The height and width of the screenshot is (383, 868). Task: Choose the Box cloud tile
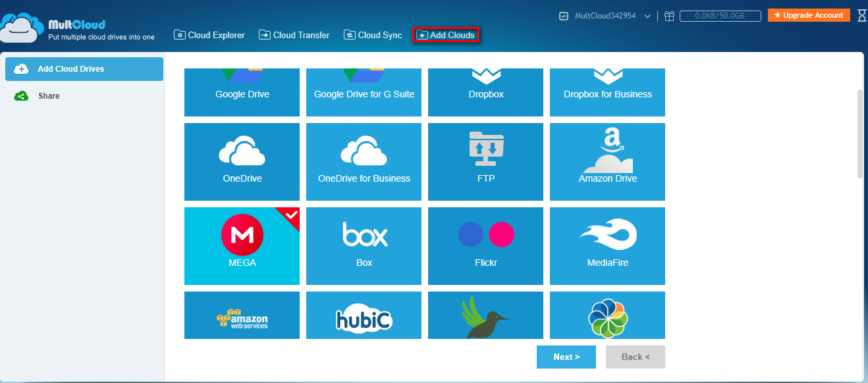(x=364, y=246)
